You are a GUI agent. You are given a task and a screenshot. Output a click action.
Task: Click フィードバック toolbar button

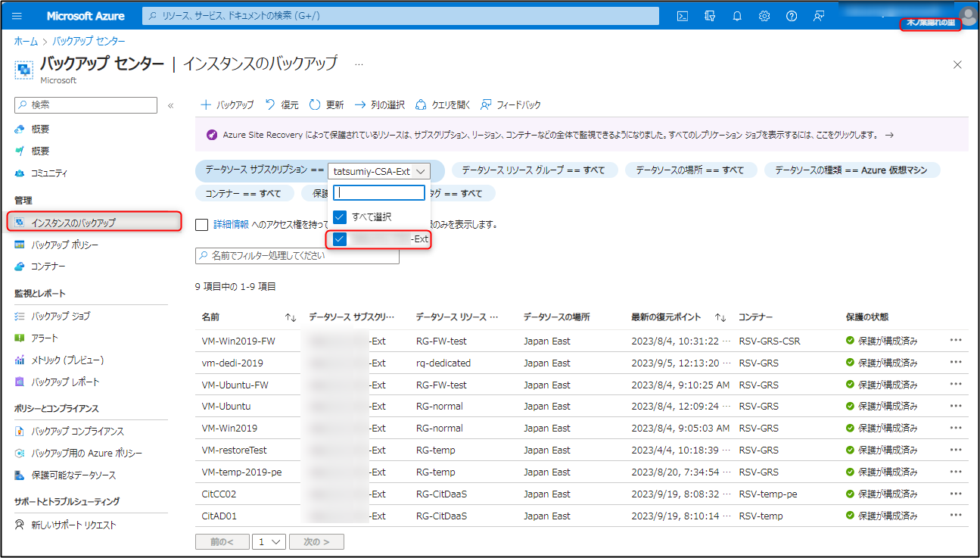coord(511,105)
